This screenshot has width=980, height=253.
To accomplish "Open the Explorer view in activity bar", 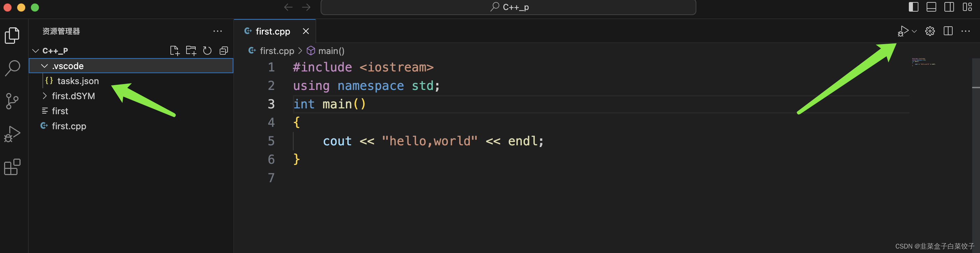I will (x=12, y=36).
